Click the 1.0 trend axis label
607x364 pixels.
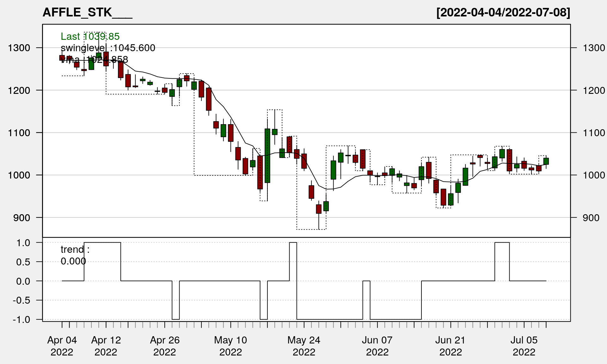23,243
